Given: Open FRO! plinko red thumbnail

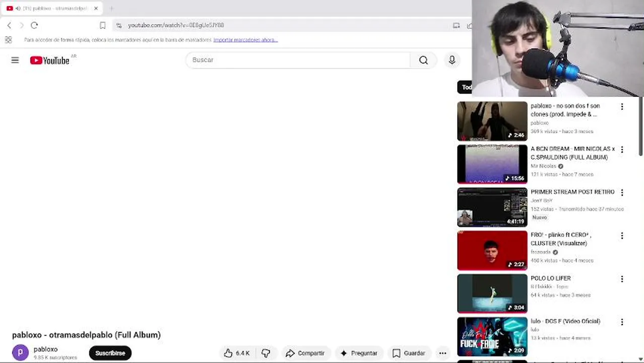Looking at the screenshot, I should click(x=492, y=251).
